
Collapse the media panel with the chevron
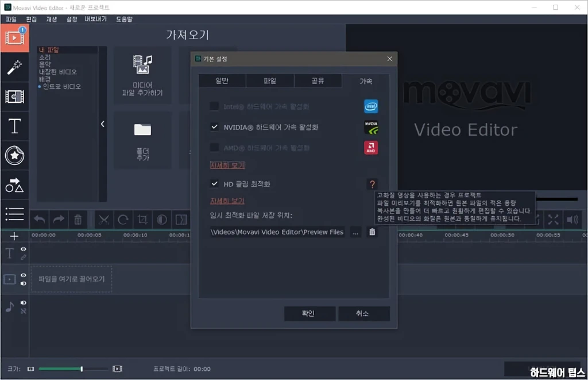[x=103, y=123]
